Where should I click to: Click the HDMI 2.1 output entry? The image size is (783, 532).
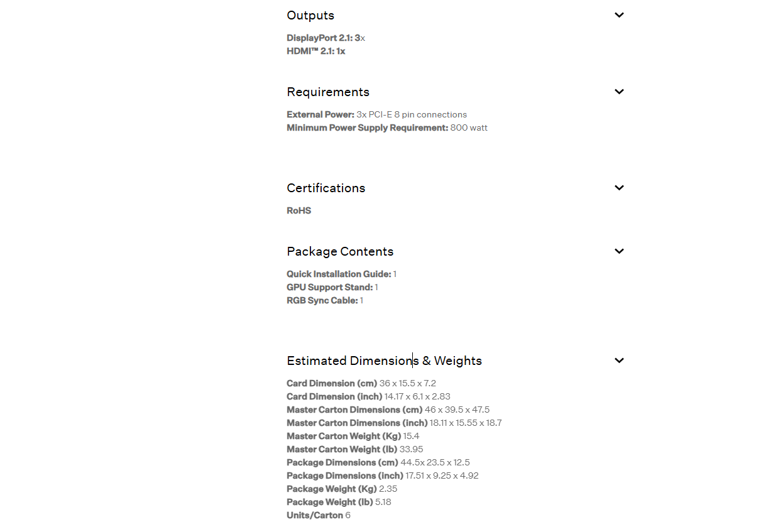[x=315, y=52]
